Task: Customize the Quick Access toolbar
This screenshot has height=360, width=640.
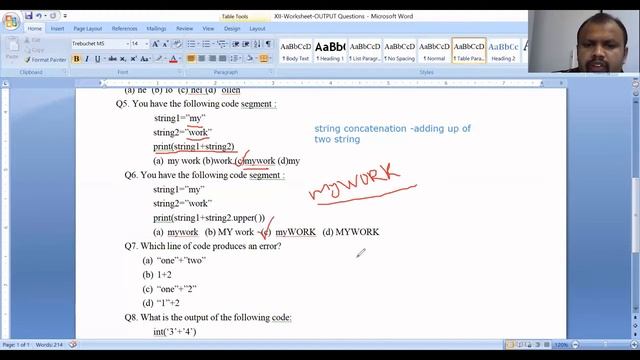Action: point(65,16)
